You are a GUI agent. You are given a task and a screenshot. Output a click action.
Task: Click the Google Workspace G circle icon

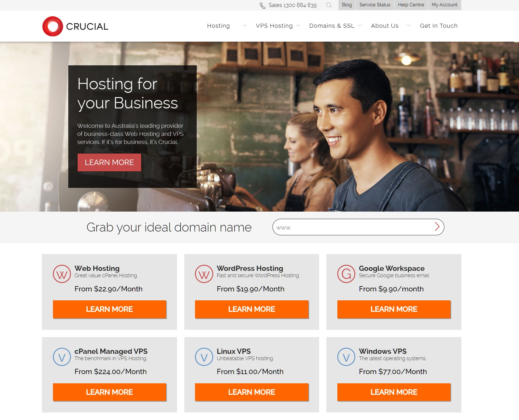click(346, 274)
